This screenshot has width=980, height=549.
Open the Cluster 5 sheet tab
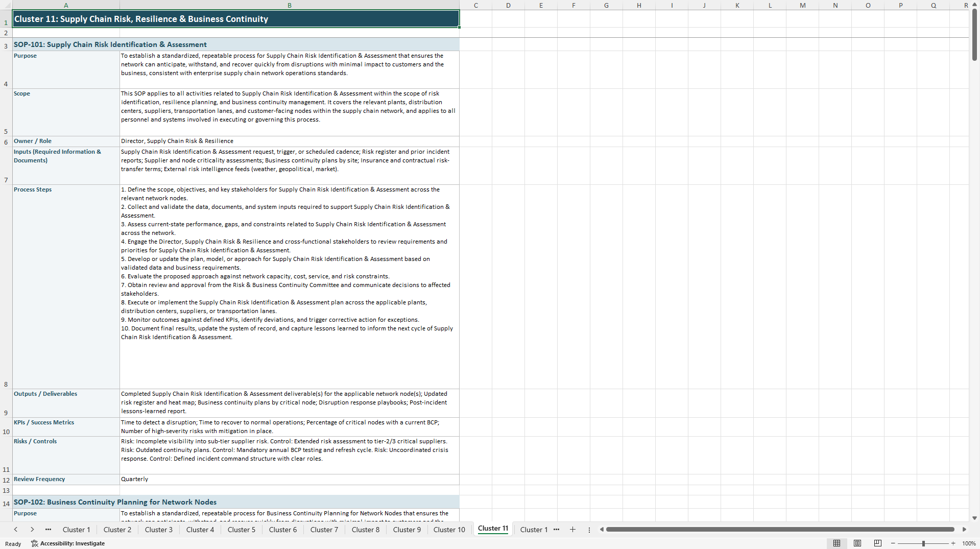(x=242, y=530)
